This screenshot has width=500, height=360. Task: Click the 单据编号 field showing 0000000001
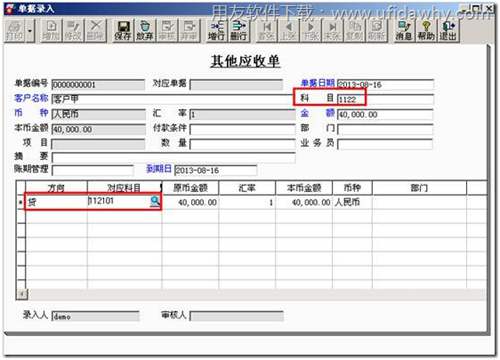(98, 85)
